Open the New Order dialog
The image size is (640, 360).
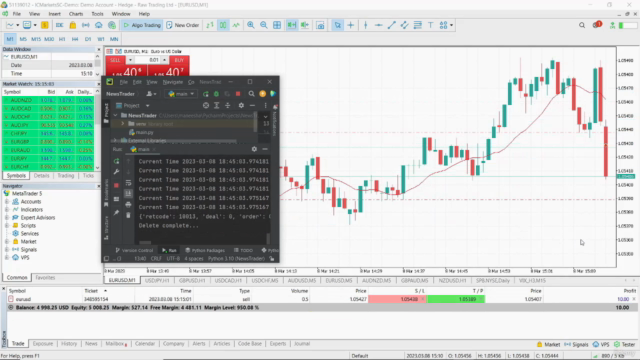click(182, 25)
